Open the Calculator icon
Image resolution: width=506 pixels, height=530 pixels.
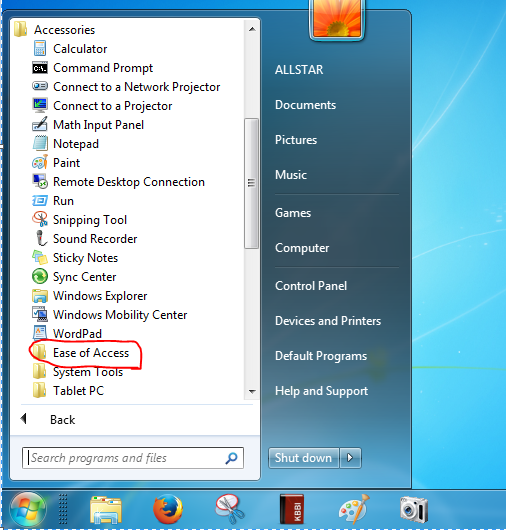point(40,48)
